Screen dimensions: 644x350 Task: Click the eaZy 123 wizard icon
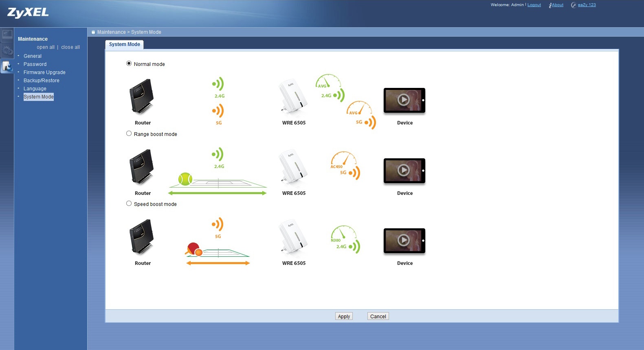pos(574,5)
